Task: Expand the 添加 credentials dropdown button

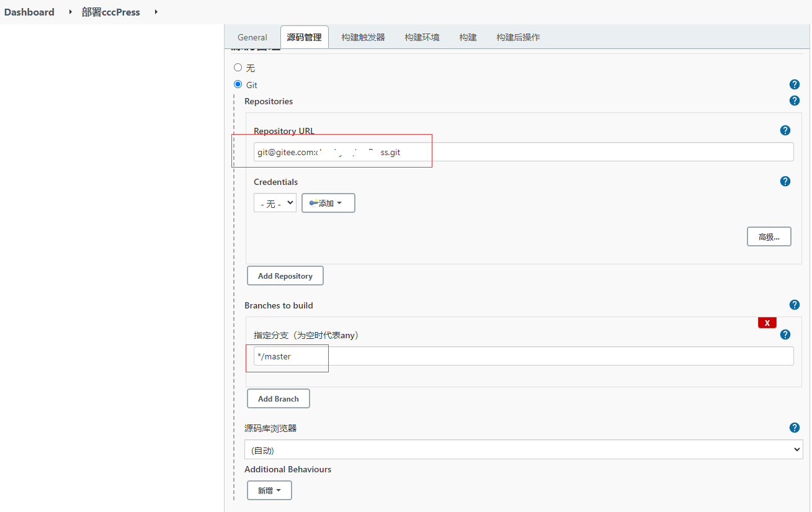Action: 328,203
